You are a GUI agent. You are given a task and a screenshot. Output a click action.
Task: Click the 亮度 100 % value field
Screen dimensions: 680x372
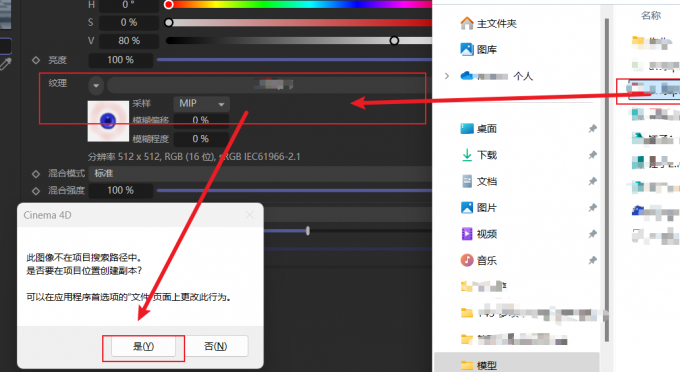[121, 60]
